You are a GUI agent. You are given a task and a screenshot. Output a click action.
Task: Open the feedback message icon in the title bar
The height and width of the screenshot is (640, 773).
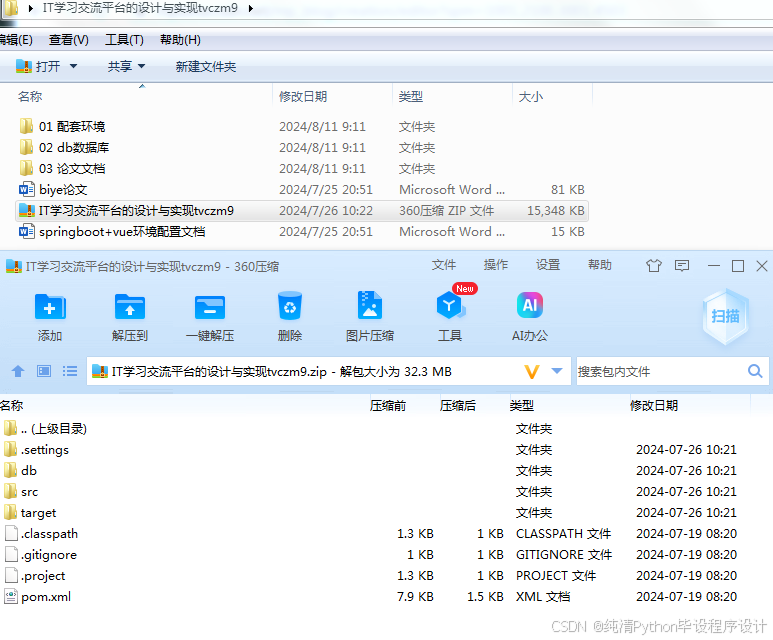point(682,266)
